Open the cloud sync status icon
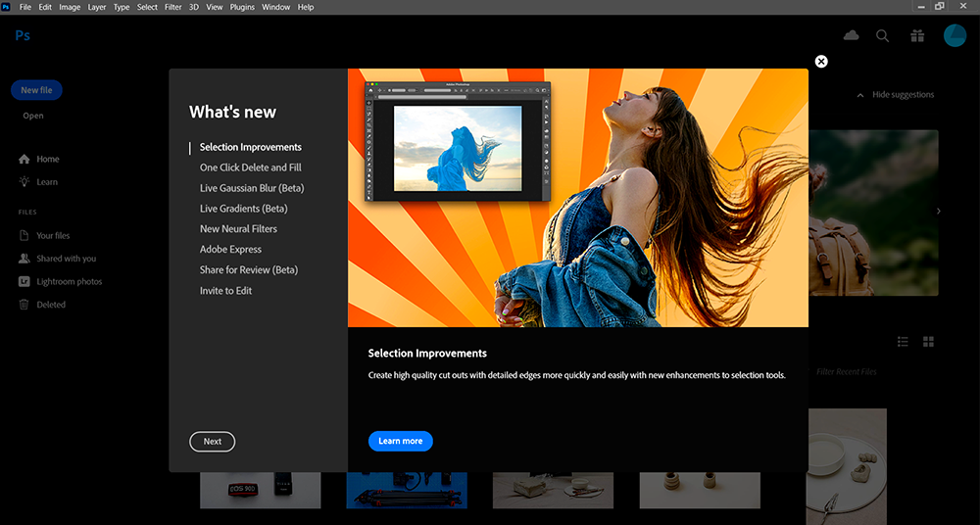 (x=851, y=35)
